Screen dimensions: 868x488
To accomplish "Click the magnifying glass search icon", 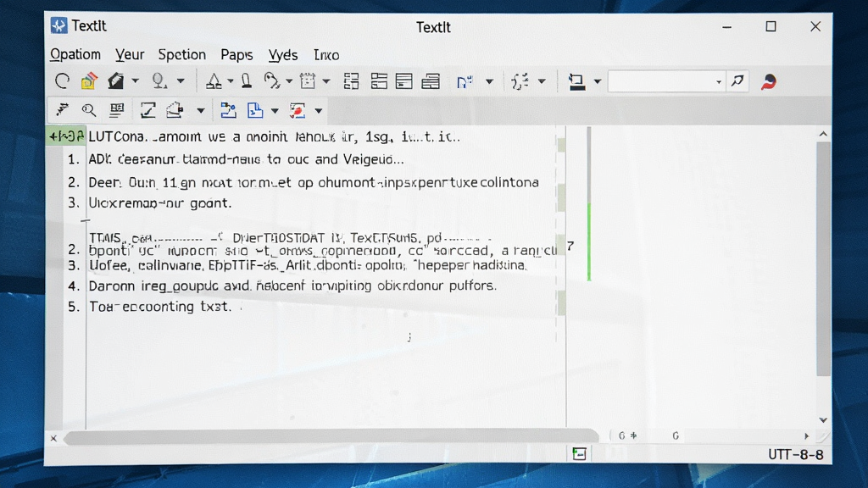I will coord(88,111).
